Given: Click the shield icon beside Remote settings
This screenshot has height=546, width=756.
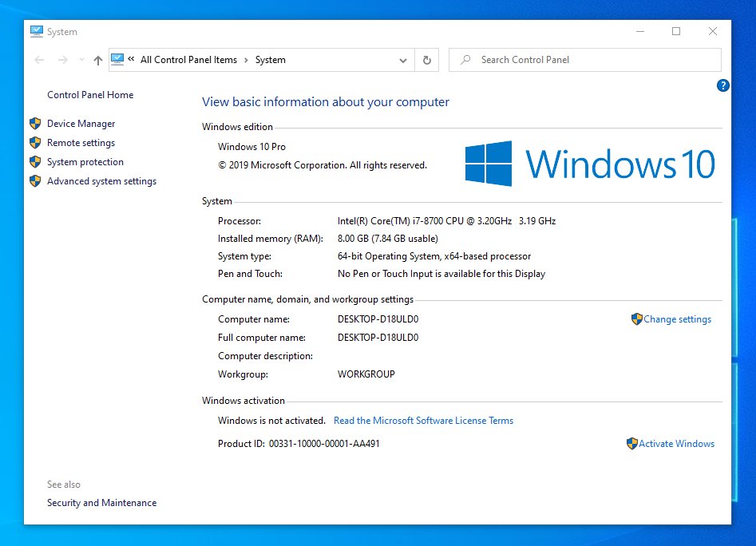Looking at the screenshot, I should [35, 143].
